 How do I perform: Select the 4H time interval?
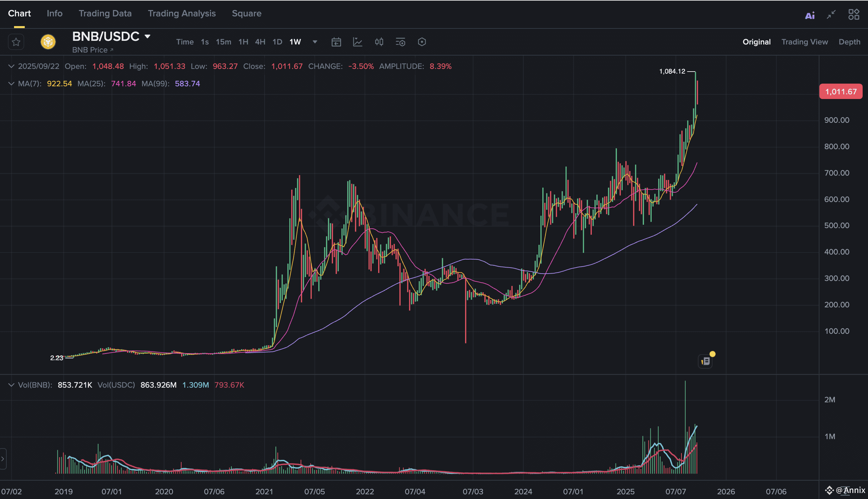[260, 42]
